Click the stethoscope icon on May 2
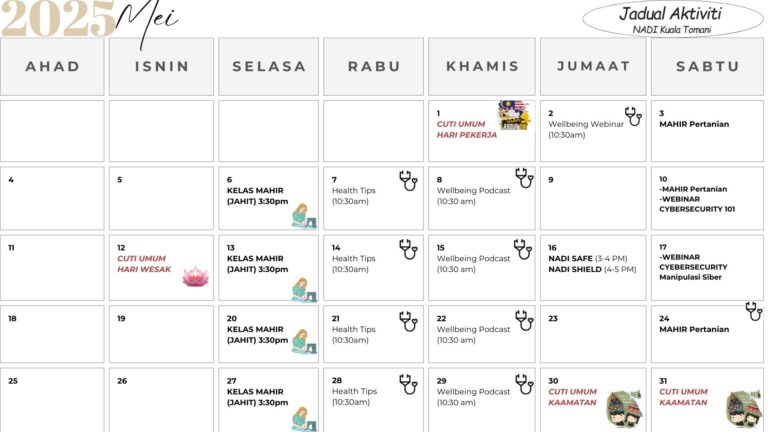 coord(633,116)
